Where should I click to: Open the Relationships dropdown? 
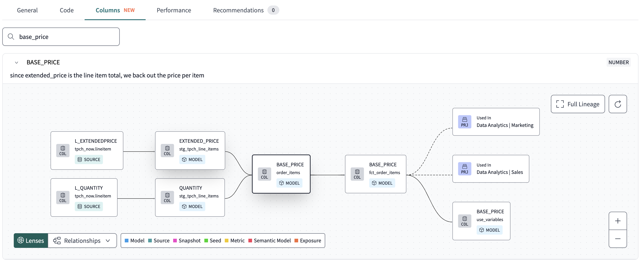coord(82,240)
